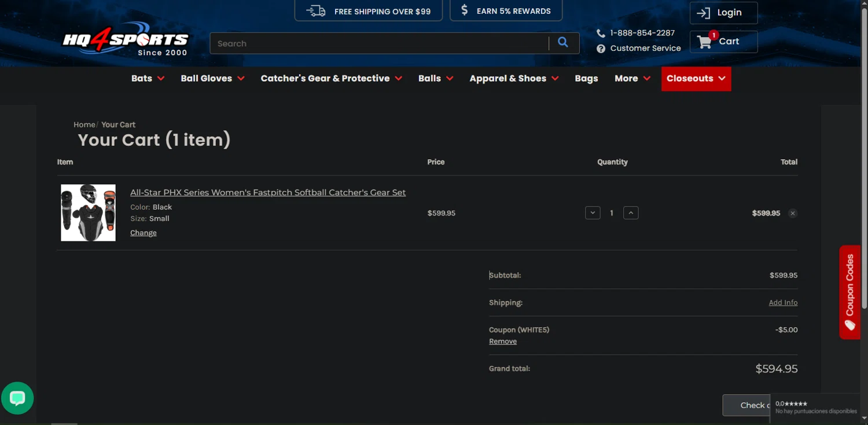The image size is (868, 425).
Task: Expand the Bats menu chevron
Action: point(161,79)
